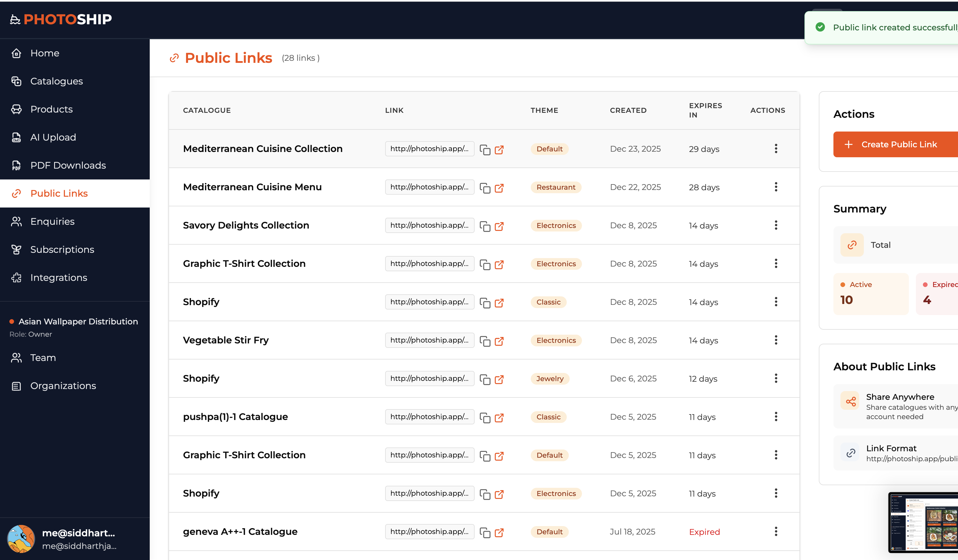958x560 pixels.
Task: Open actions menu for pushpa(1)-1 Catalogue
Action: [776, 417]
